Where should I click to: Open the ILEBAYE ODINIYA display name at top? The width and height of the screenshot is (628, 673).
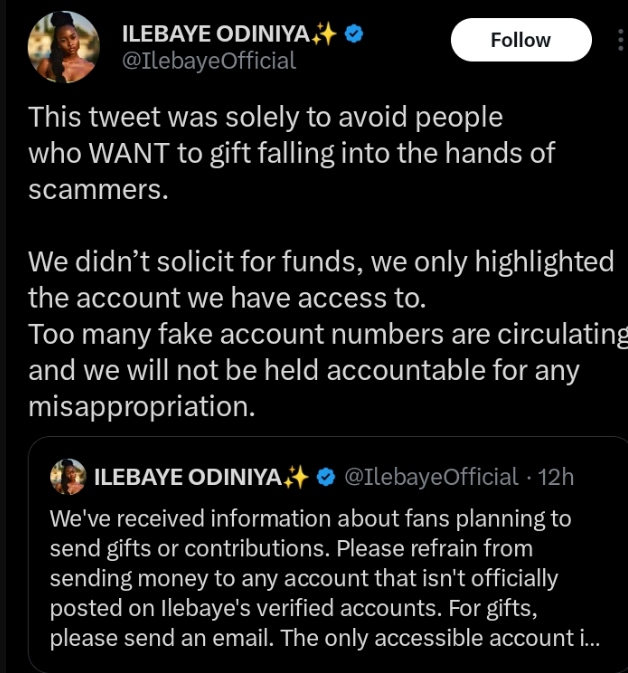215,33
